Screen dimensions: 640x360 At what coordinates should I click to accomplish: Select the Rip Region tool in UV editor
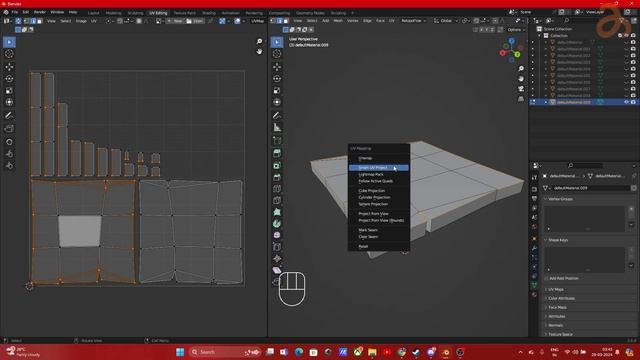click(x=9, y=129)
